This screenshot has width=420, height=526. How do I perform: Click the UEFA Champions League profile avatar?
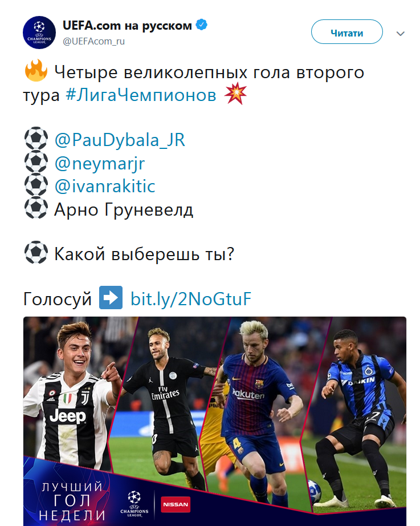[39, 33]
